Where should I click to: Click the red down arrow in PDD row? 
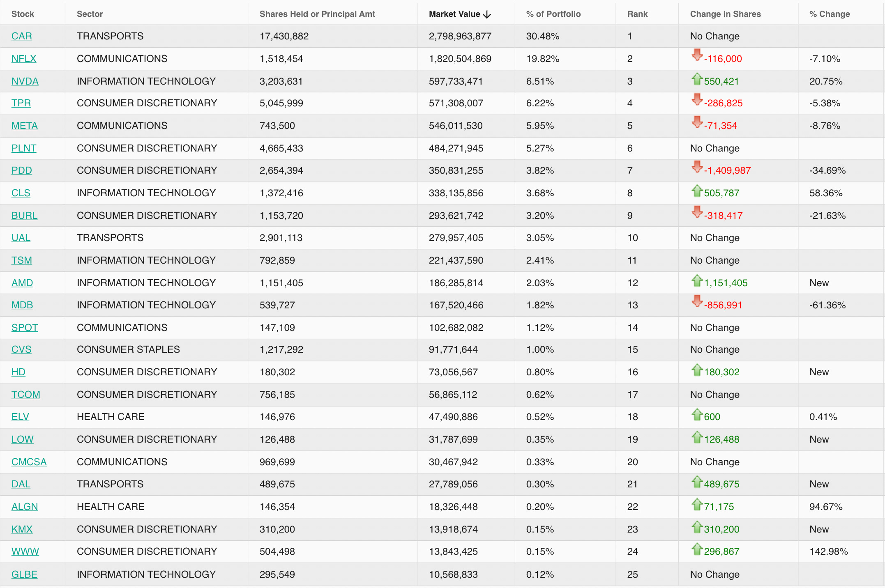[697, 167]
